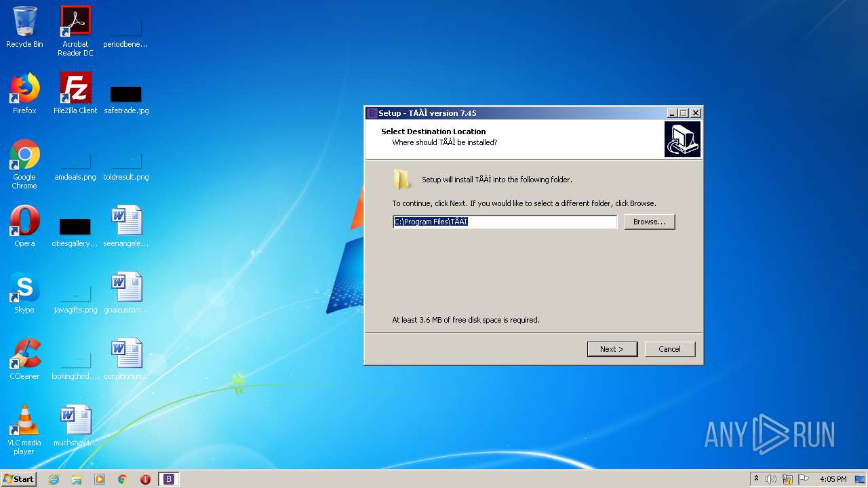Open Windows Explorer from the taskbar
868x488 pixels.
(77, 479)
